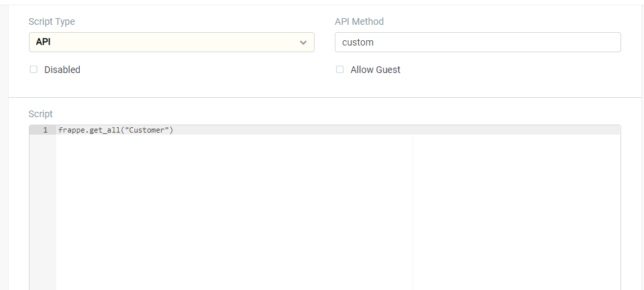The height and width of the screenshot is (290, 644).
Task: Toggle Allow Guest via its text label
Action: [375, 70]
